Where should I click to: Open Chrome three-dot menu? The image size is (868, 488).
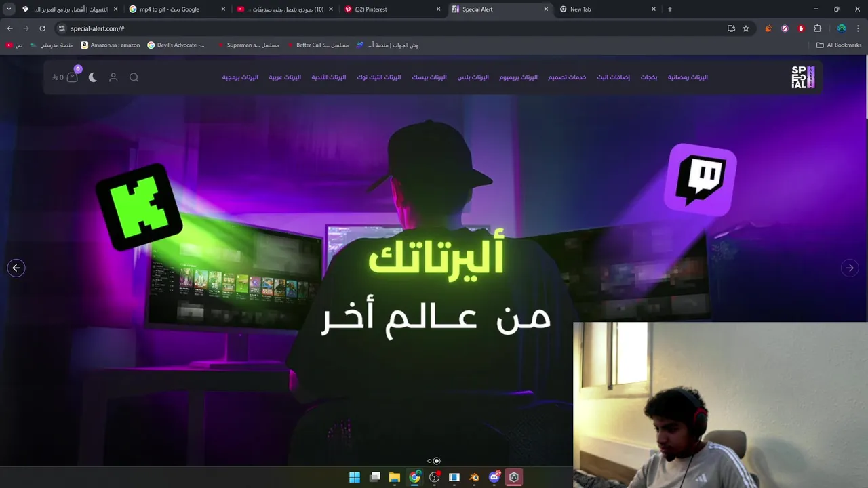click(859, 28)
